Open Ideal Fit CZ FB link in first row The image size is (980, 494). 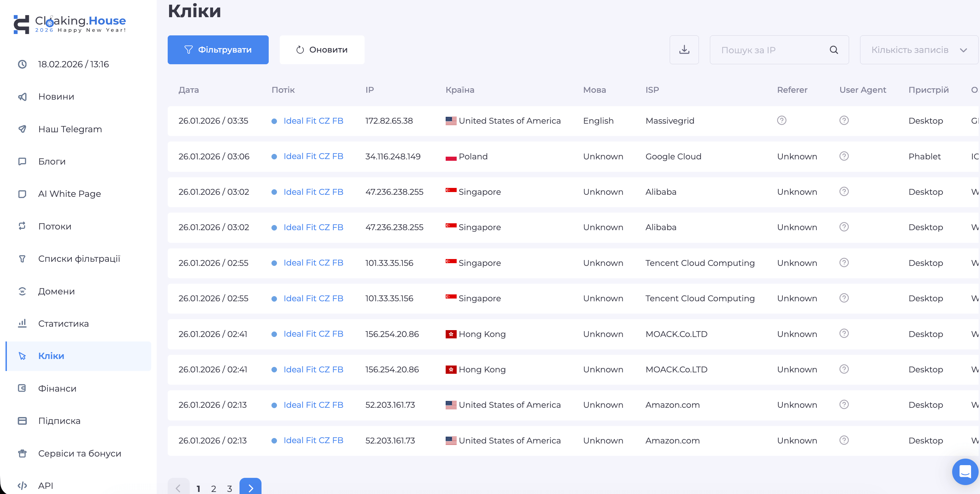pos(313,121)
